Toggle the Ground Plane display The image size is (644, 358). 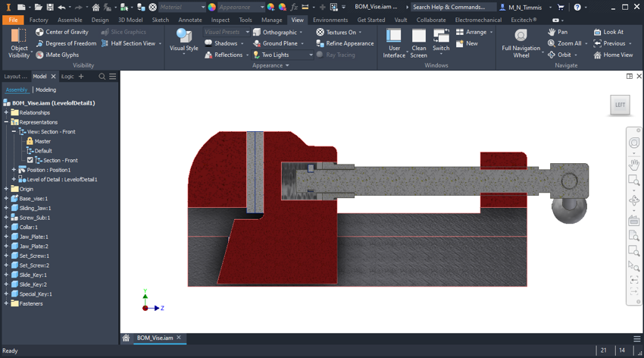[275, 43]
